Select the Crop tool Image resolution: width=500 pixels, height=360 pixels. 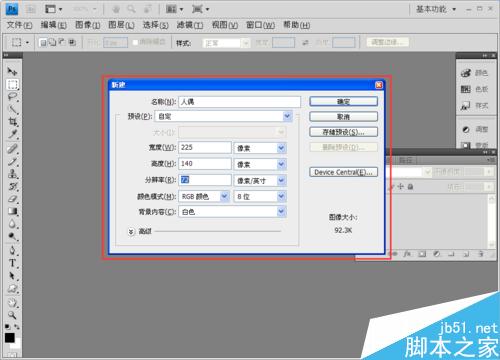click(x=12, y=122)
